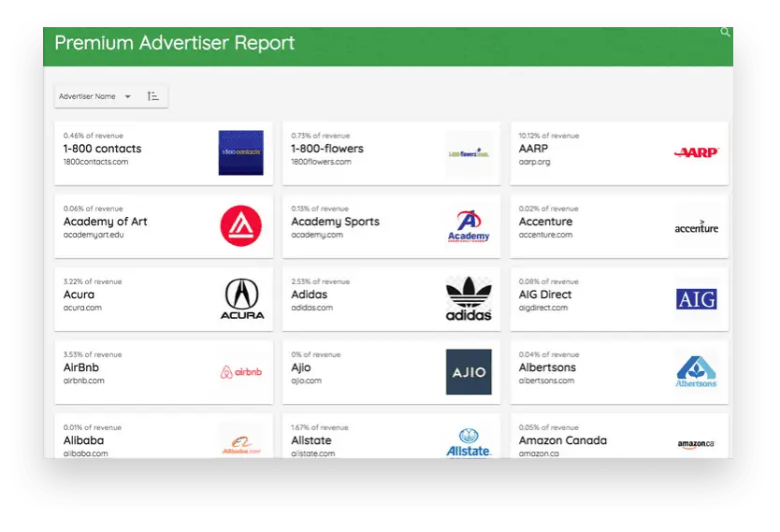The image size is (780, 532).
Task: Click the Allstate logo
Action: [x=469, y=443]
